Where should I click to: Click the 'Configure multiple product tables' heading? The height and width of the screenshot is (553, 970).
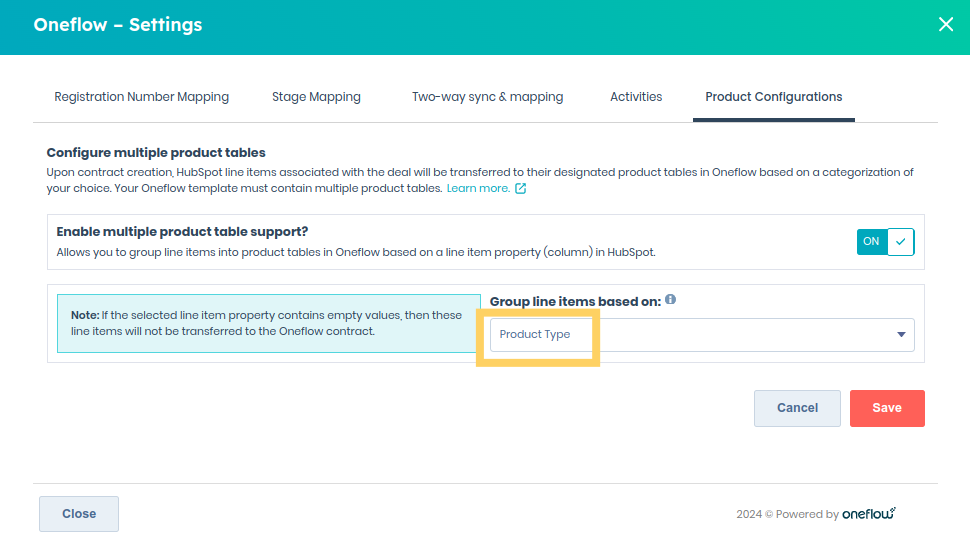point(156,153)
